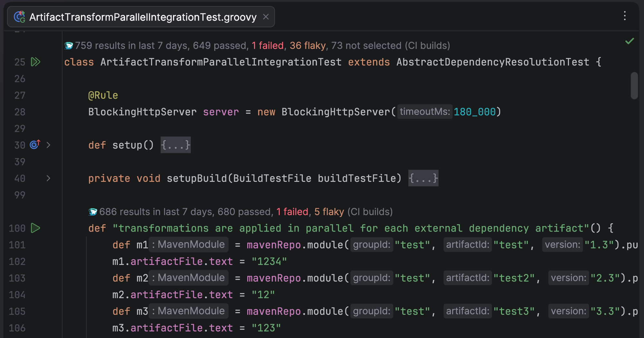Click the Groovy file icon in tab
Viewport: 644px width, 338px height.
(x=20, y=17)
